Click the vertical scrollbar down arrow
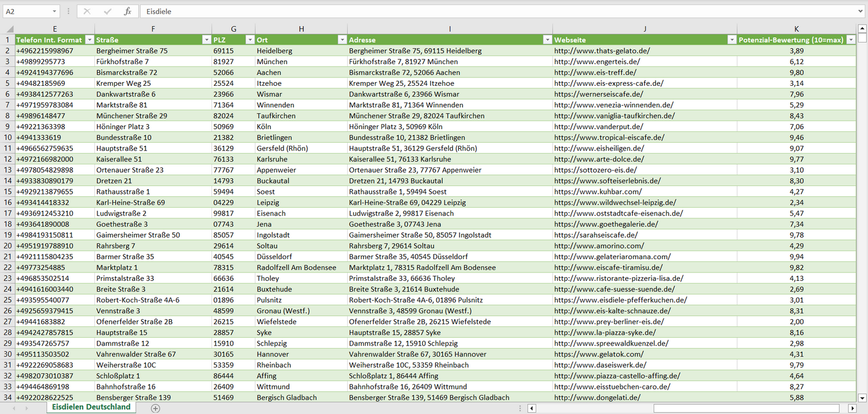This screenshot has height=414, width=868. click(863, 397)
